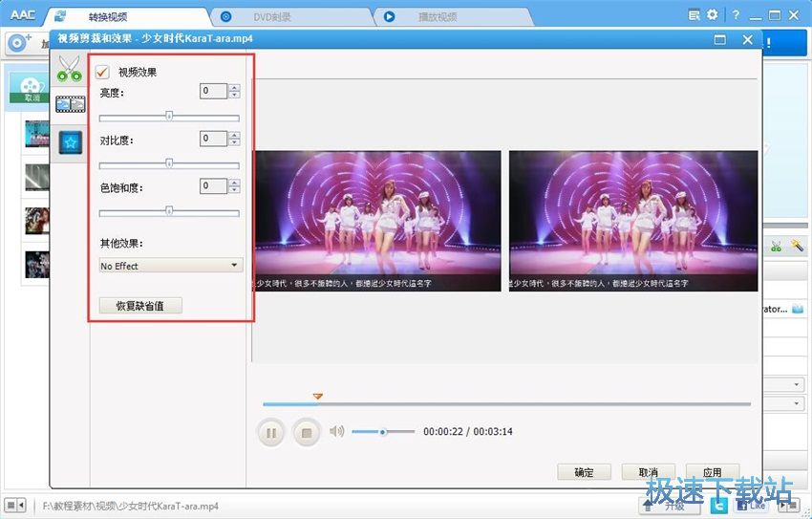Viewport: 812px width, 519px height.
Task: Increase 色饱和度 with the up arrow
Action: pos(235,183)
